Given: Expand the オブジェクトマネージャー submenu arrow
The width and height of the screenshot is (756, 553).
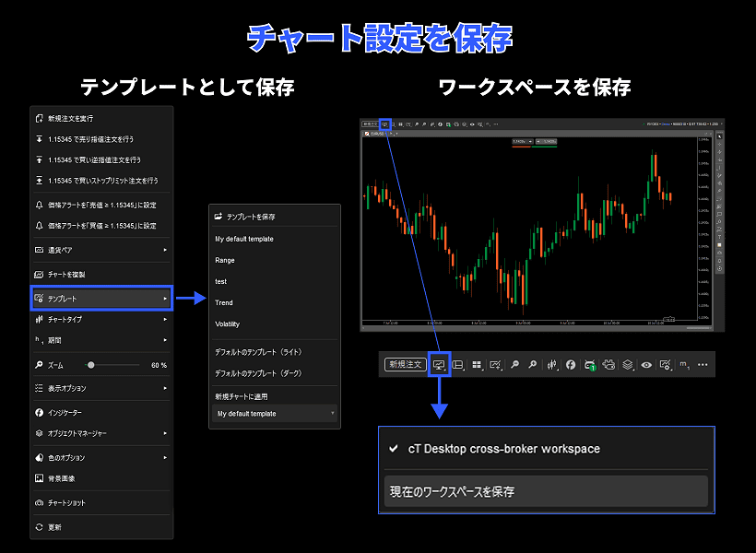Looking at the screenshot, I should (165, 433).
